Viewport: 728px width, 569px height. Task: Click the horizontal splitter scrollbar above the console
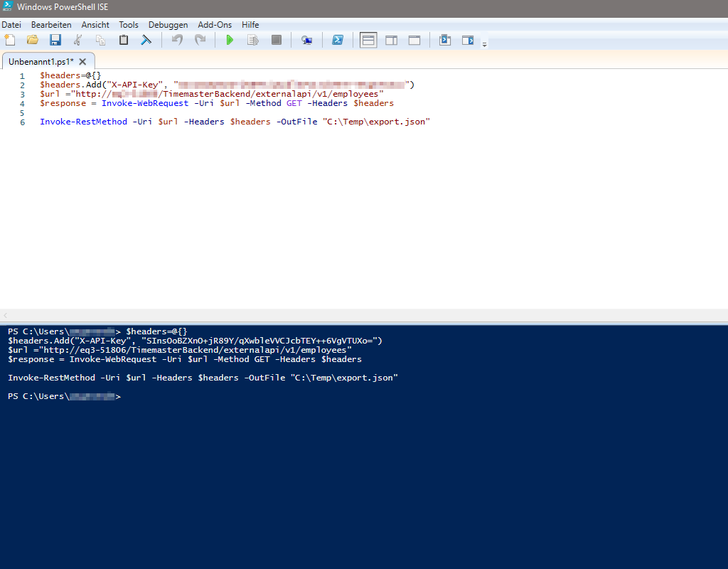364,315
